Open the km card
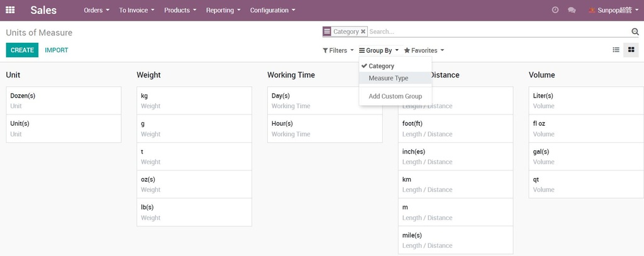This screenshot has height=256, width=644. 455,184
